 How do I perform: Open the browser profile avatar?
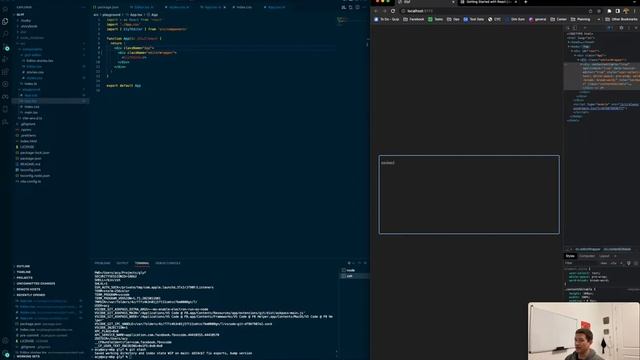coord(626,11)
